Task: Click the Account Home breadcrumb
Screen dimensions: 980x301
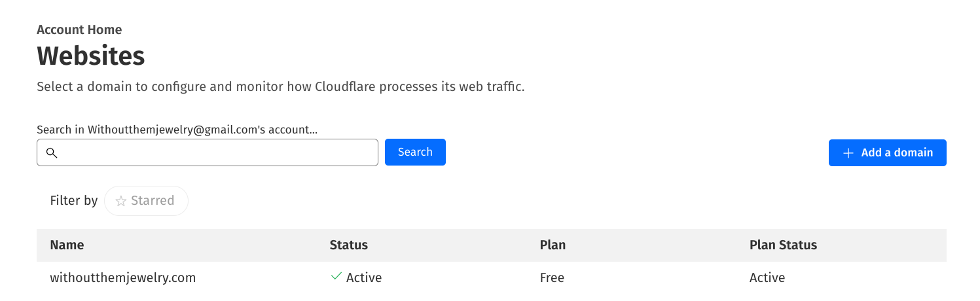Action: (79, 29)
